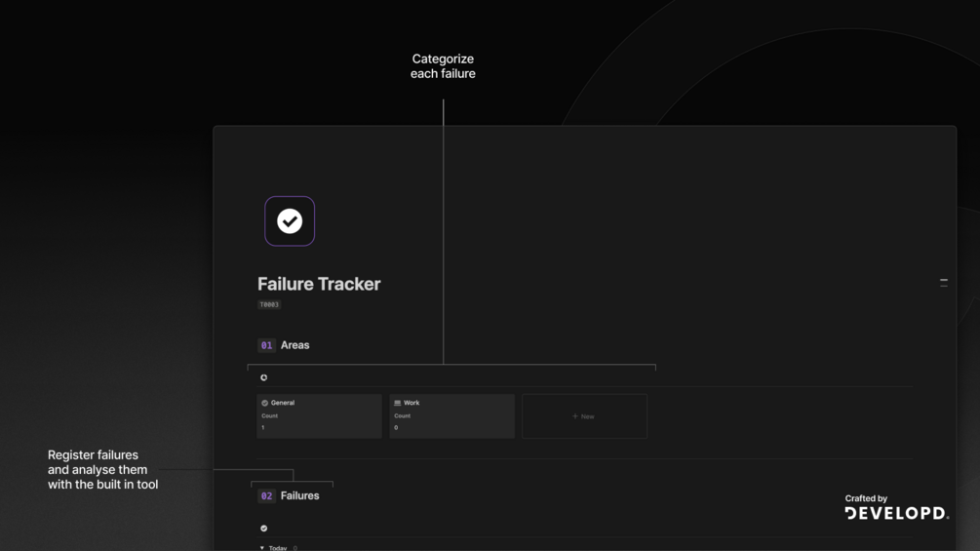
Task: Open the General area card
Action: [x=319, y=416]
